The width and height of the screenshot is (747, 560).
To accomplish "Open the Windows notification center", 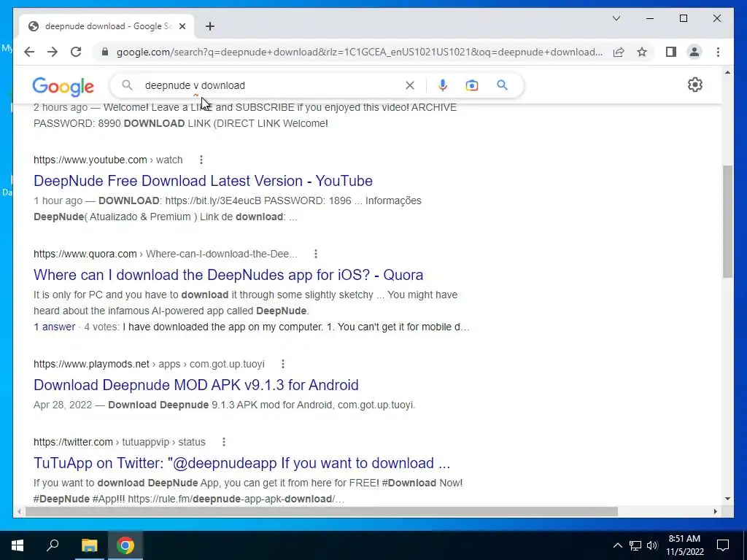I will [723, 545].
